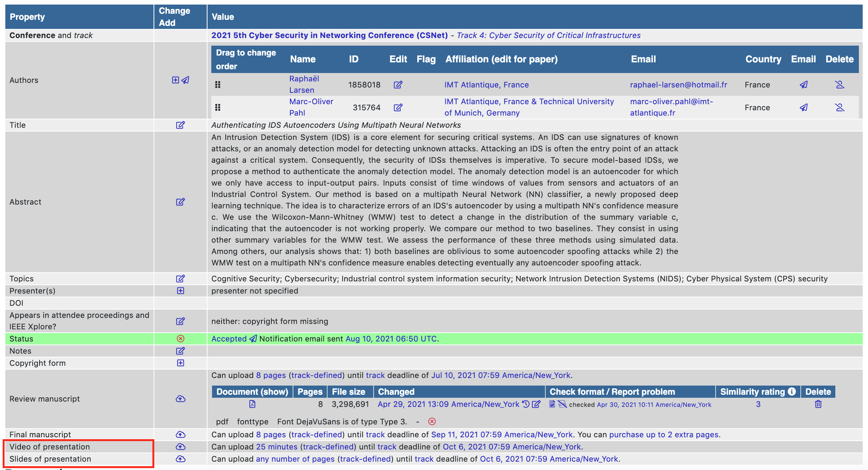The height and width of the screenshot is (470, 868).
Task: Open Raphaël Larsen's profile link
Action: [304, 84]
